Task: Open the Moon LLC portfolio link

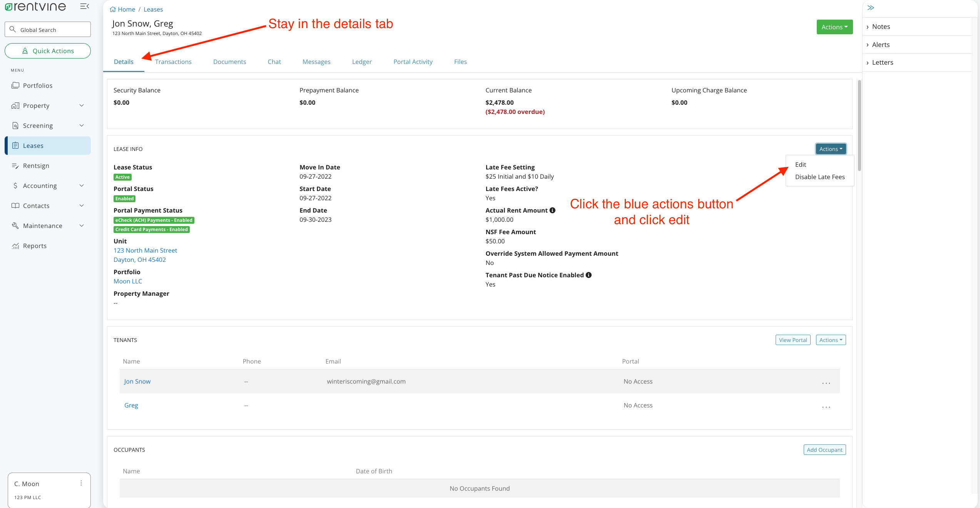Action: (127, 281)
